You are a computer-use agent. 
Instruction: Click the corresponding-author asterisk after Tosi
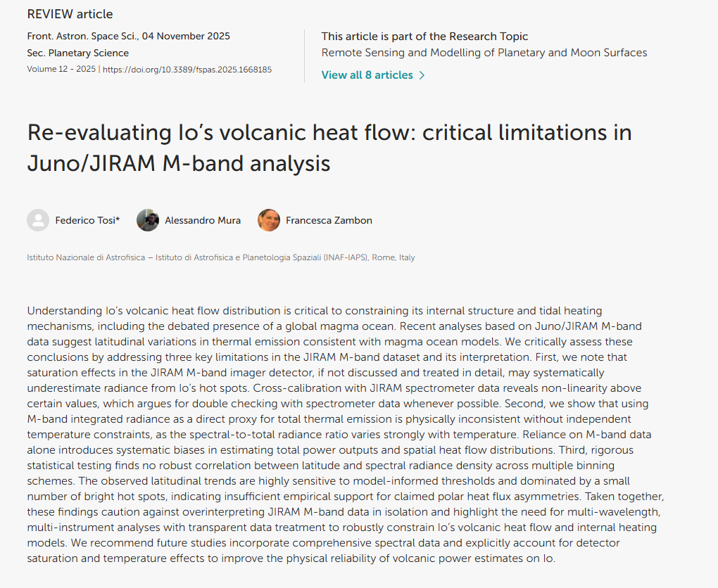pos(118,220)
